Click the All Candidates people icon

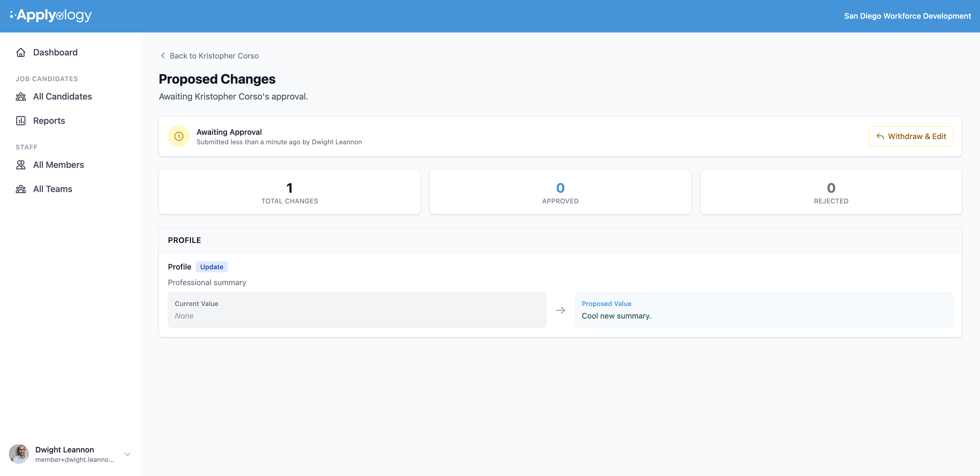[x=21, y=97]
